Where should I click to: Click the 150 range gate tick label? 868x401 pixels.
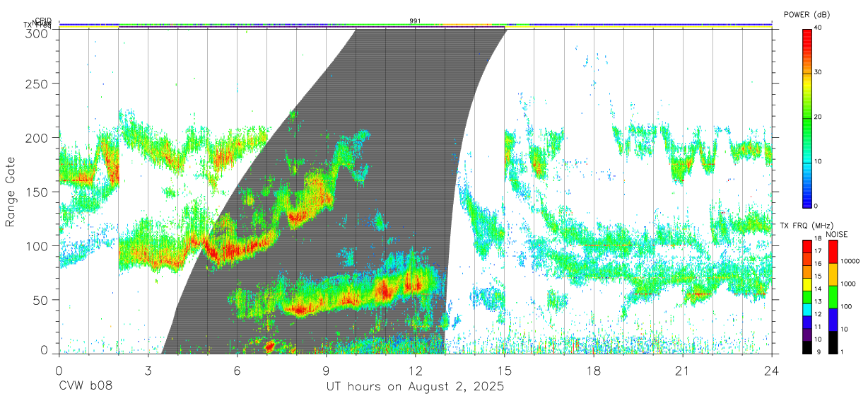tap(36, 192)
